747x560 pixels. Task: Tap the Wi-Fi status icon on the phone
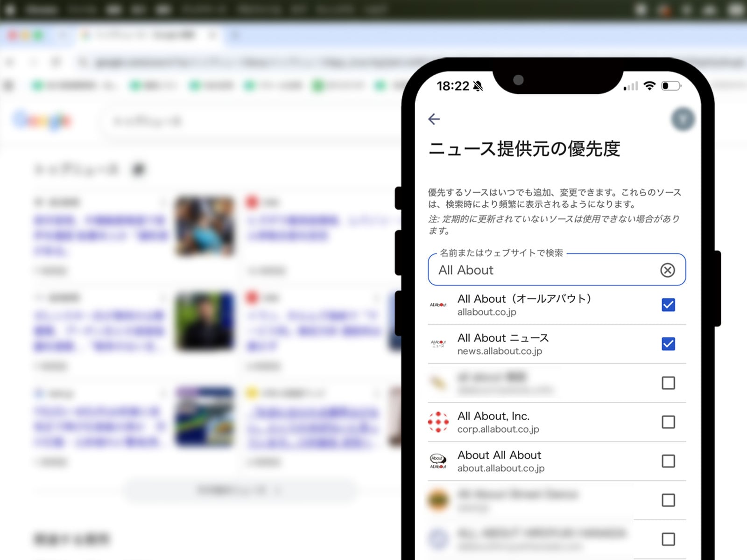coord(649,85)
